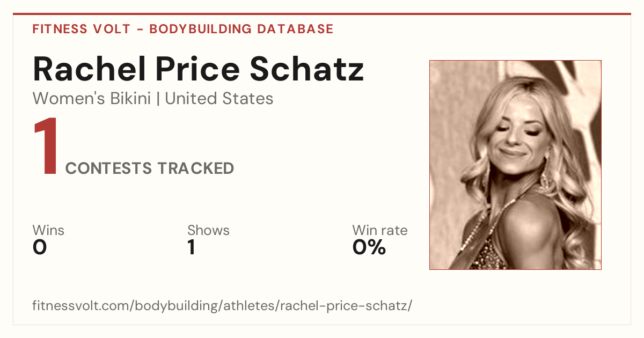Click the large red contests count number
The width and height of the screenshot is (644, 338).
tap(46, 148)
